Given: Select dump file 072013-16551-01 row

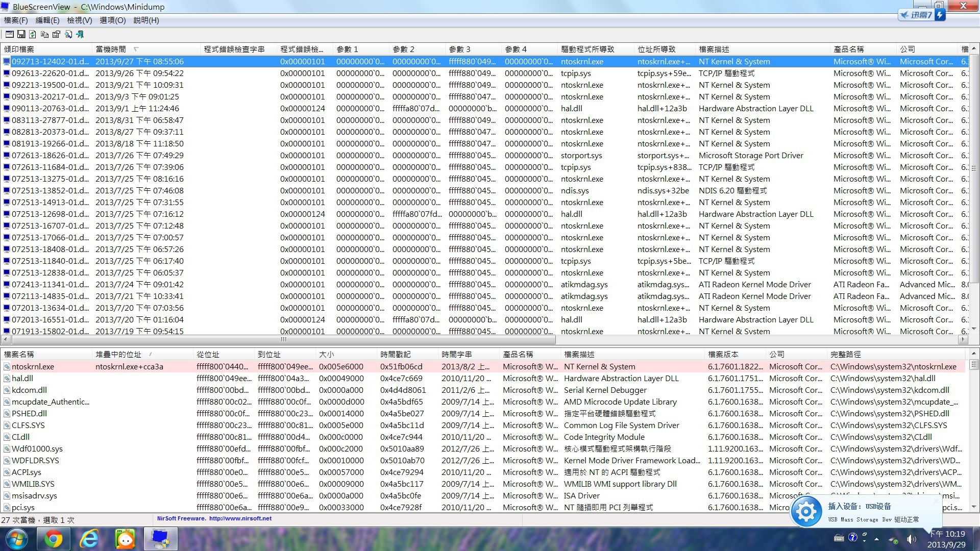Looking at the screenshot, I should (x=485, y=319).
